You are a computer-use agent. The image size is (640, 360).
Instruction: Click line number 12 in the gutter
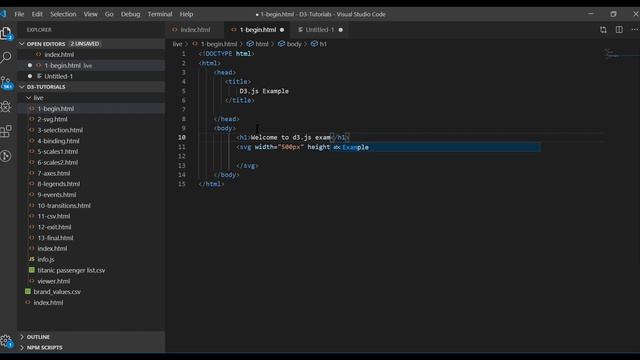(182, 156)
